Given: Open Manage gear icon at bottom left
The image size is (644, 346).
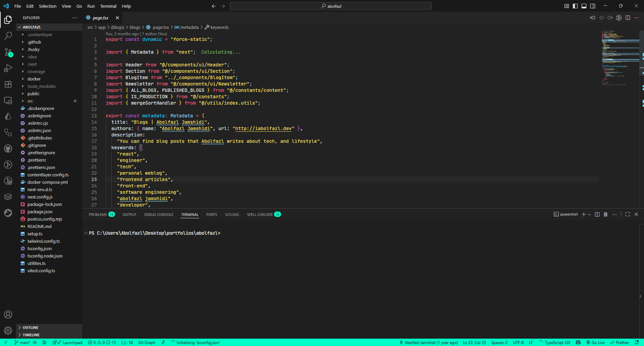Looking at the screenshot, I should (8, 330).
